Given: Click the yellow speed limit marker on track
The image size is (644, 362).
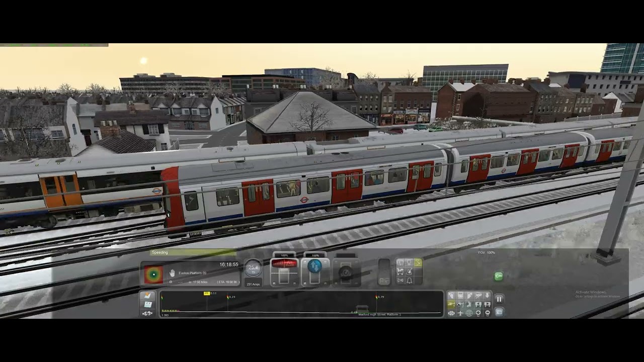Looking at the screenshot, I should coord(207,293).
